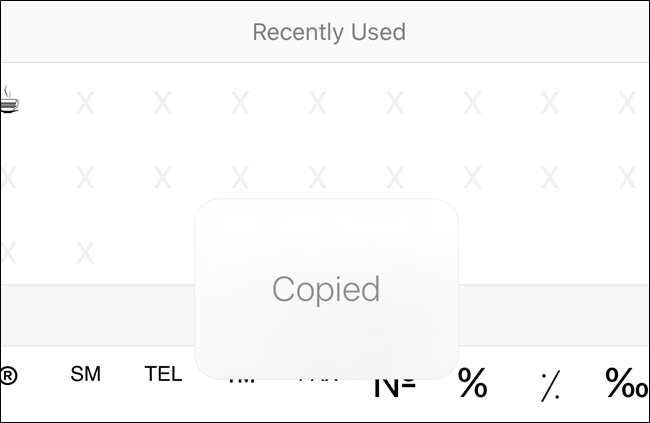
Task: Select the partially hidden FAX symbol
Action: click(318, 379)
